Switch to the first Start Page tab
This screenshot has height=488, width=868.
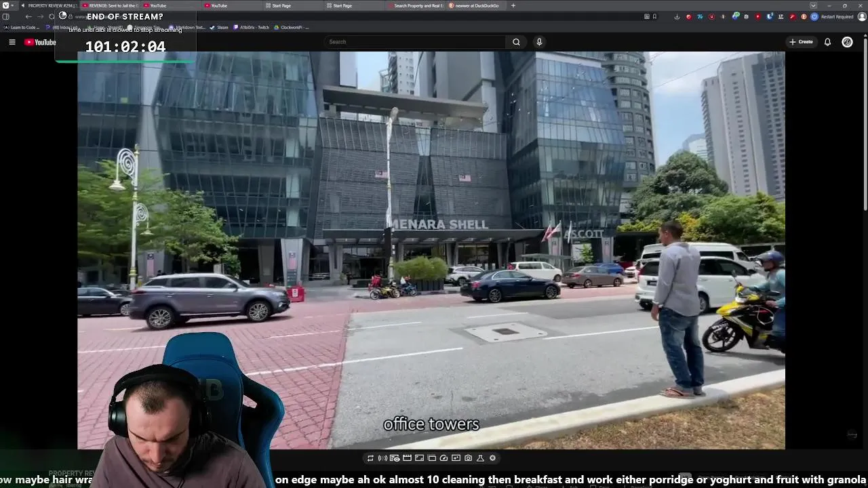click(x=293, y=5)
